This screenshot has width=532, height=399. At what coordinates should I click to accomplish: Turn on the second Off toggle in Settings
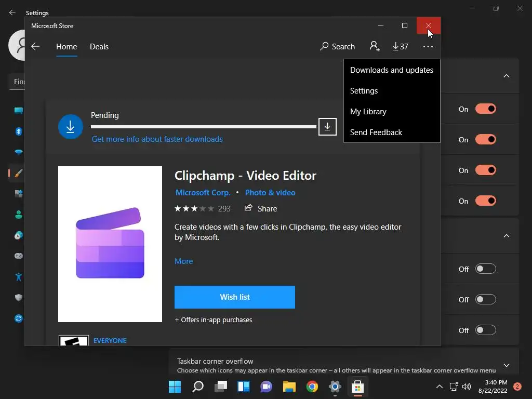486,299
